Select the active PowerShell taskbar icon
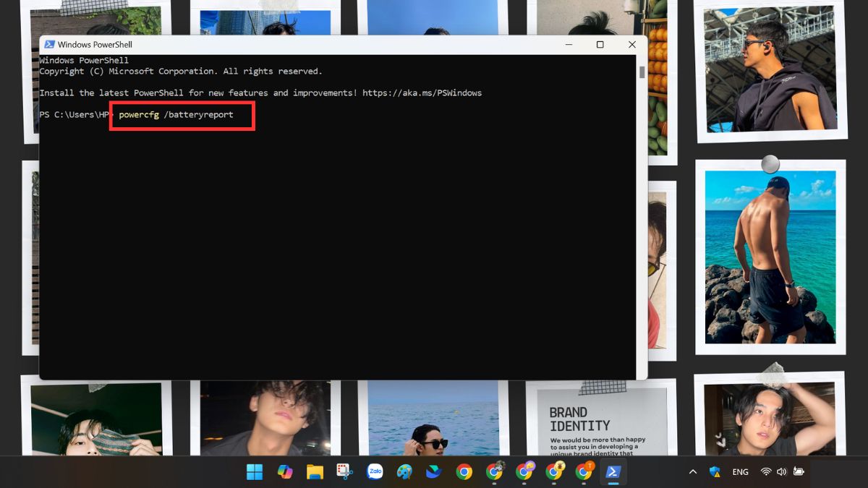Viewport: 868px width, 488px height. point(613,472)
